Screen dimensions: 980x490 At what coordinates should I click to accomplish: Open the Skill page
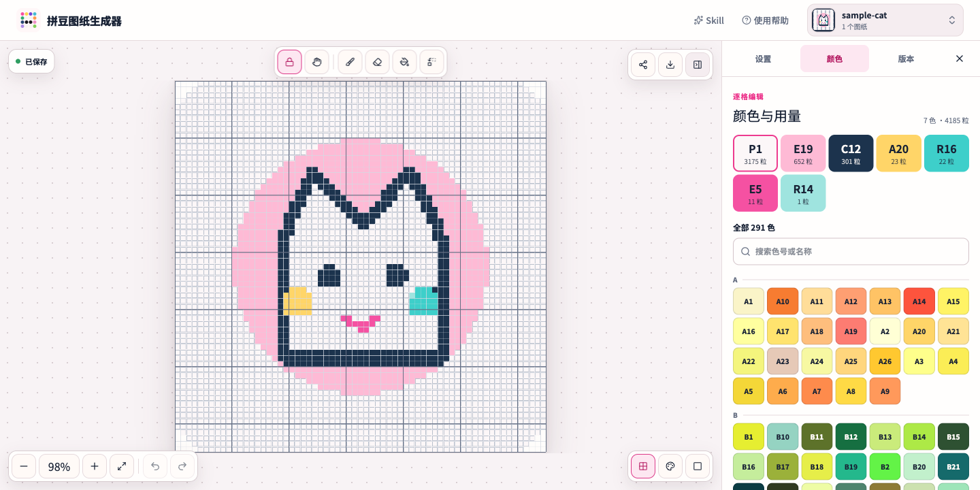[x=708, y=20]
